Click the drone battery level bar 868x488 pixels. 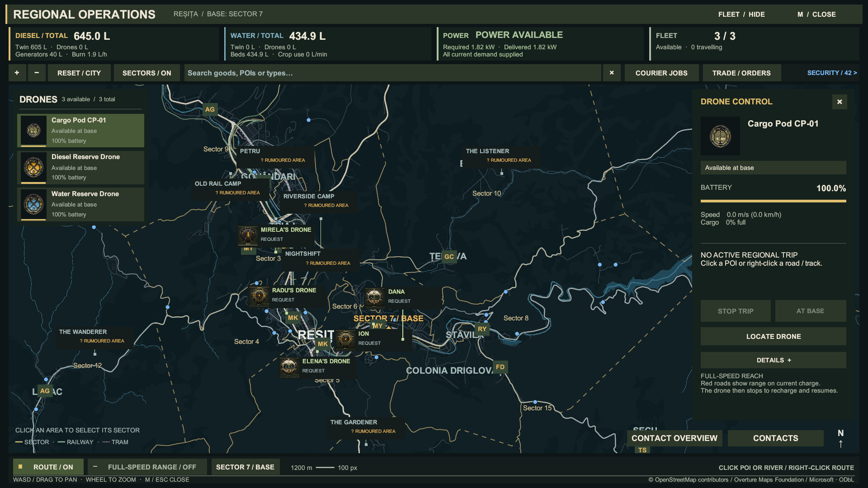[773, 201]
